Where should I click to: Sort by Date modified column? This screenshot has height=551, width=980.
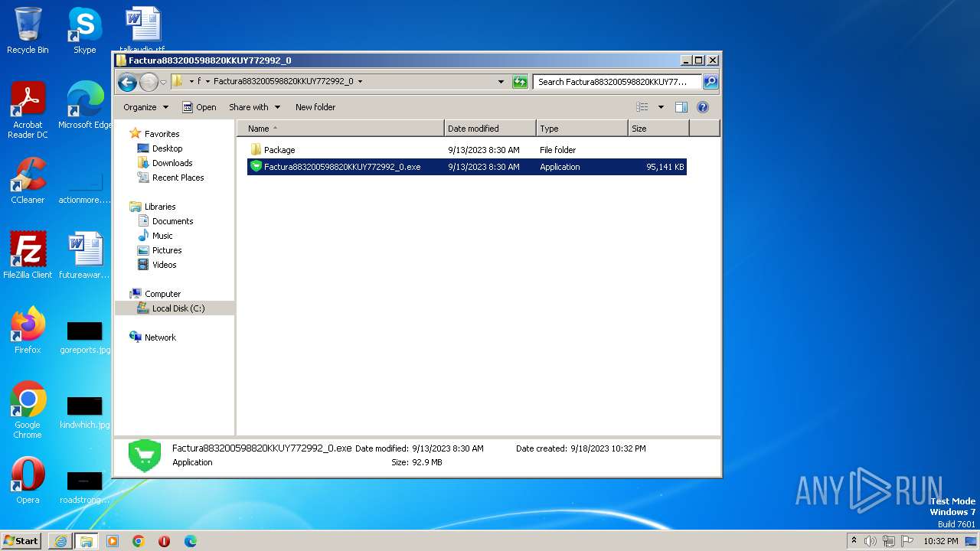click(x=490, y=129)
